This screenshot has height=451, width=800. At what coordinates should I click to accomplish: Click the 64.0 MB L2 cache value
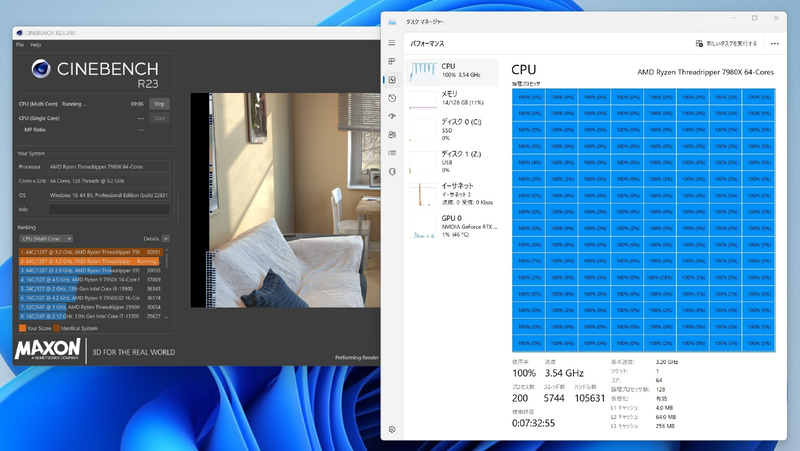(666, 417)
